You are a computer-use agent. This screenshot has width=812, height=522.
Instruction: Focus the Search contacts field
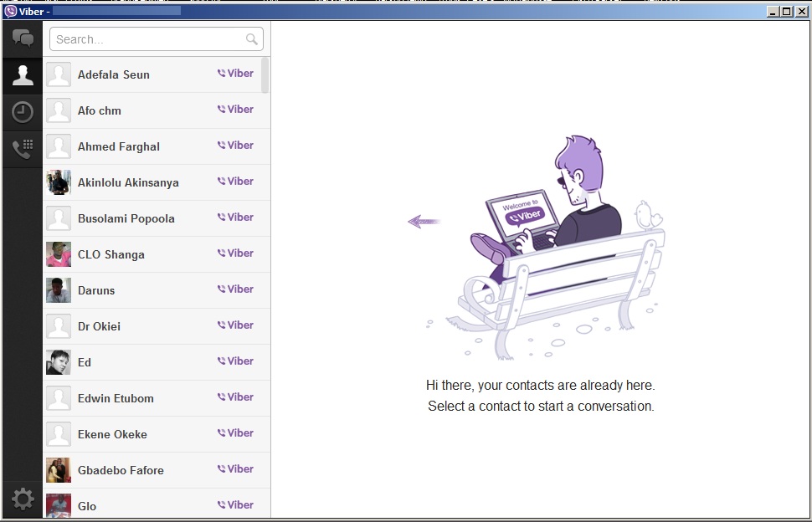point(157,39)
